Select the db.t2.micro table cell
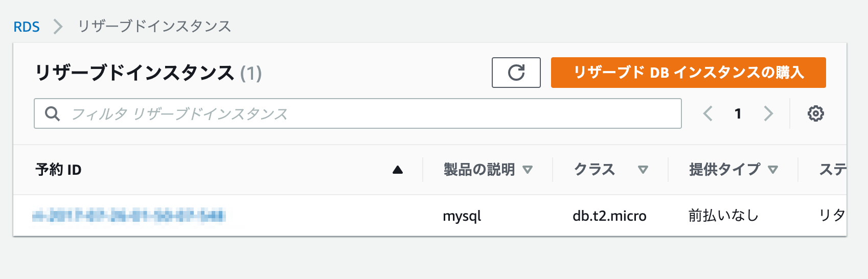This screenshot has height=279, width=868. coord(609,216)
